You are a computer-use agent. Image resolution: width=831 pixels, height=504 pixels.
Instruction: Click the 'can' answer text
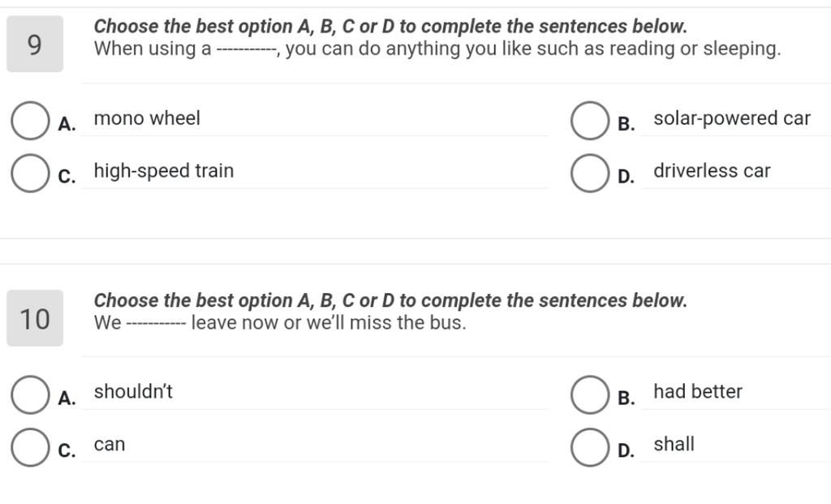[110, 445]
